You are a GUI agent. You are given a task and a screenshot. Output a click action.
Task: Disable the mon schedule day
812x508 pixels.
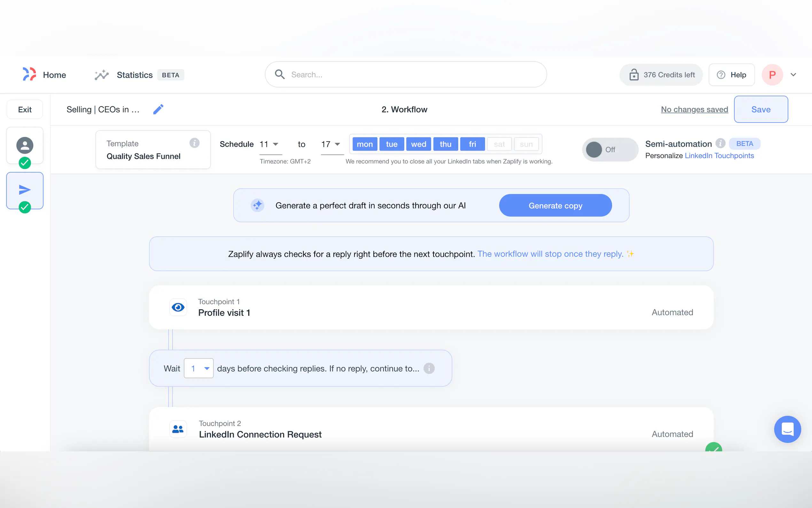tap(364, 144)
